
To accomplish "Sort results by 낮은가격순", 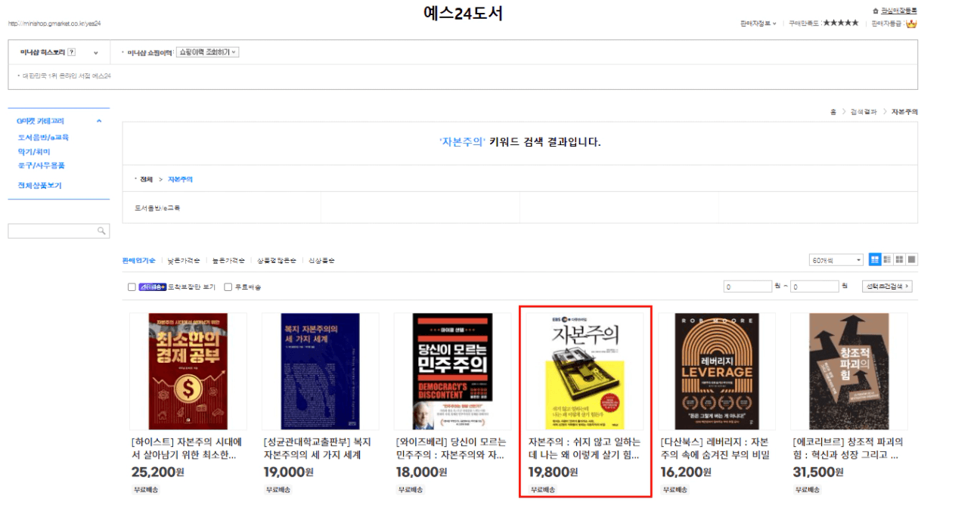I will [184, 261].
